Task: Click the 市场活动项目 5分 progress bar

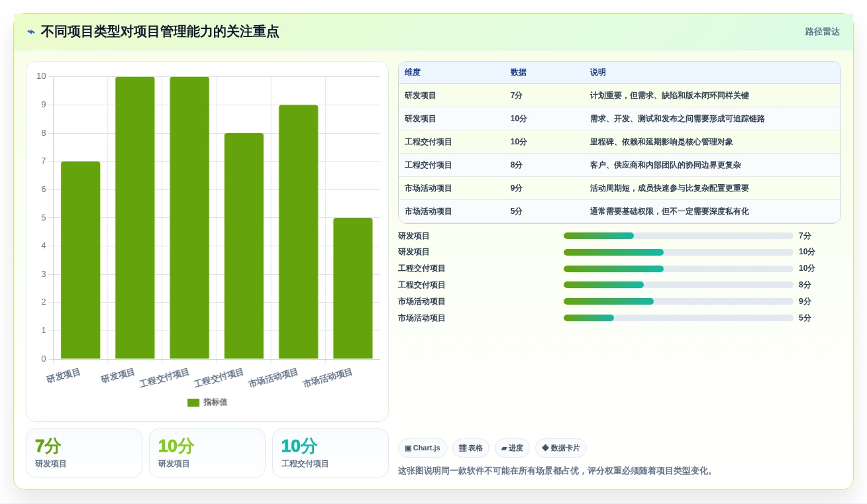Action: pyautogui.click(x=678, y=318)
